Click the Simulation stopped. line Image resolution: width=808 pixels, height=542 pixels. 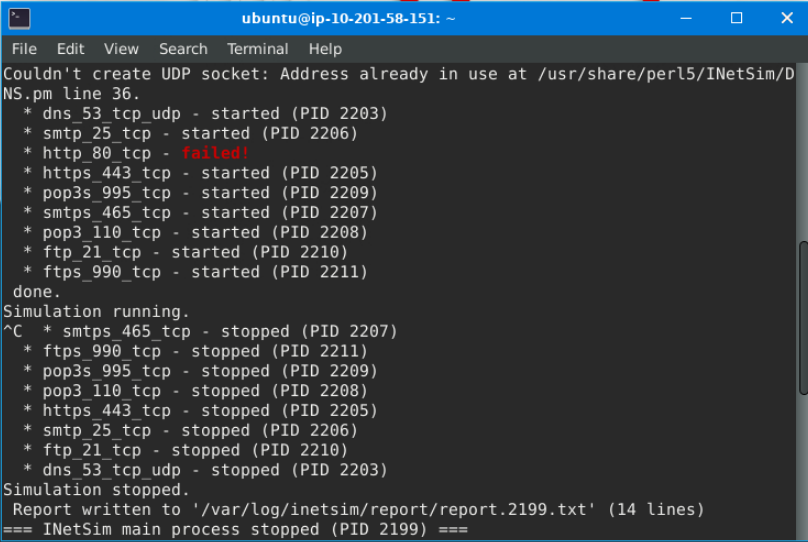pyautogui.click(x=96, y=490)
